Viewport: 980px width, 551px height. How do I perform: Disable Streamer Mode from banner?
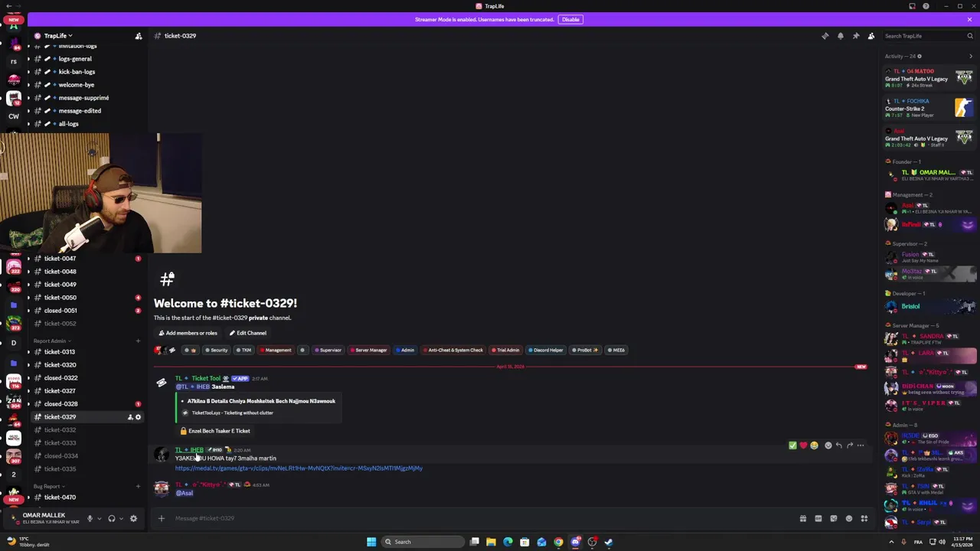point(570,19)
